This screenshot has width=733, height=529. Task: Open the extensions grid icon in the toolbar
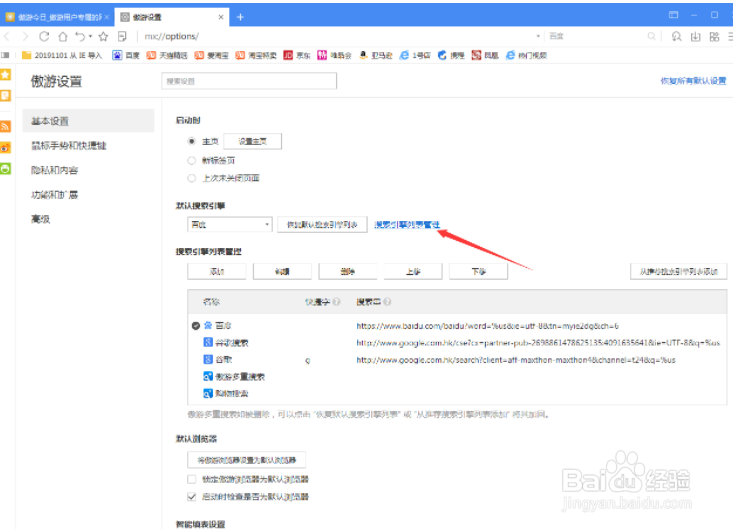pyautogui.click(x=714, y=36)
